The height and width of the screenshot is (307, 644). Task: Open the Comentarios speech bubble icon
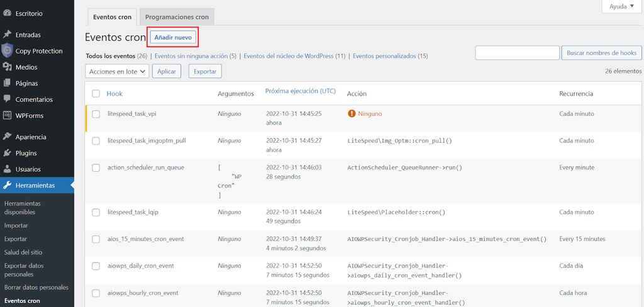click(7, 99)
